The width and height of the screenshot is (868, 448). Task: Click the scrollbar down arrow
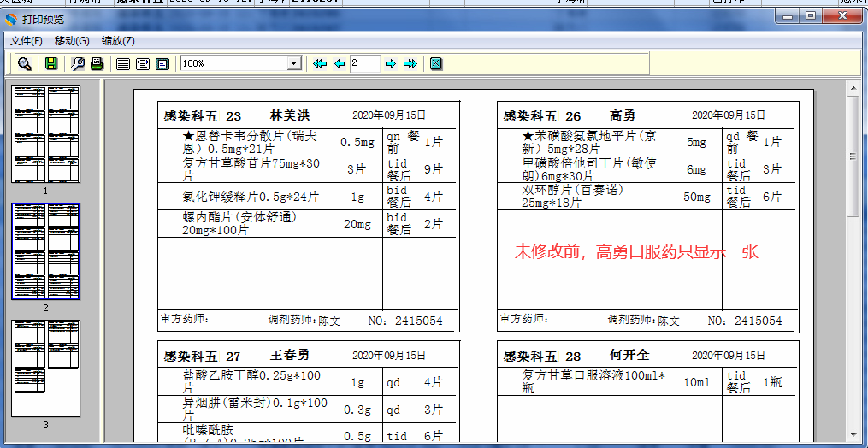tap(853, 437)
